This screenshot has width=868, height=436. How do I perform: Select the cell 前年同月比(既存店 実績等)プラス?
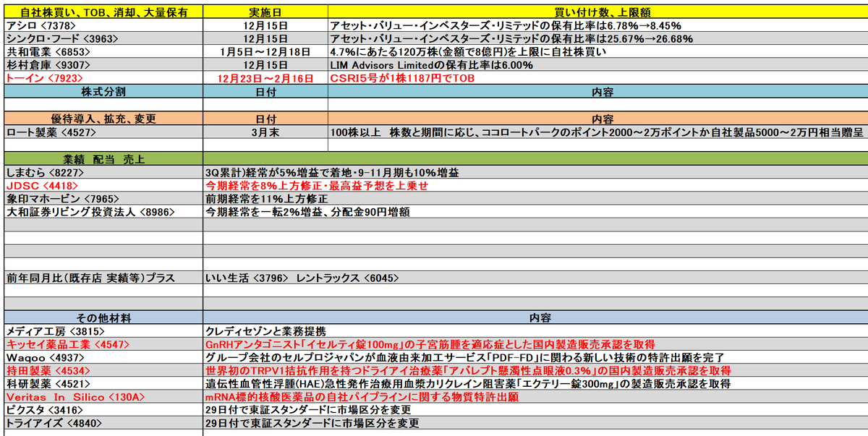point(103,278)
